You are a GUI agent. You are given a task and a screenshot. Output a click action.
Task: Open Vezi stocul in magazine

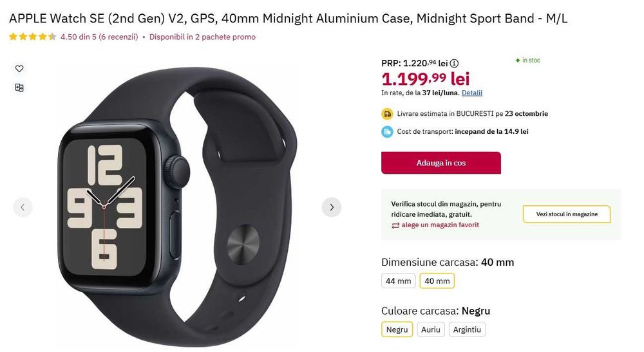566,214
